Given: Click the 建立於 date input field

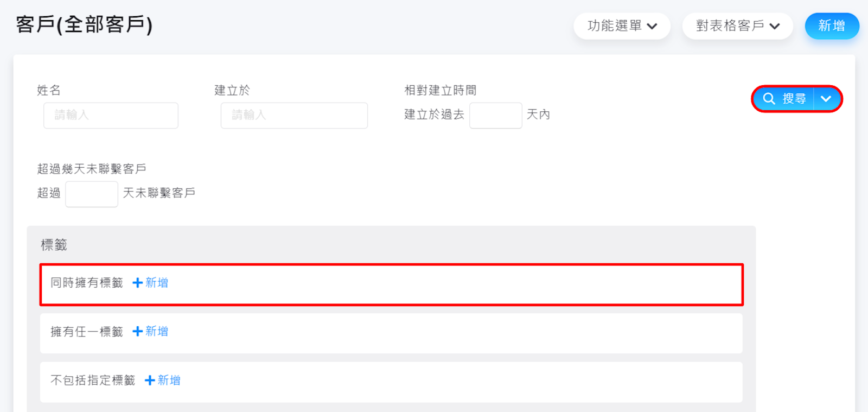Looking at the screenshot, I should 294,116.
